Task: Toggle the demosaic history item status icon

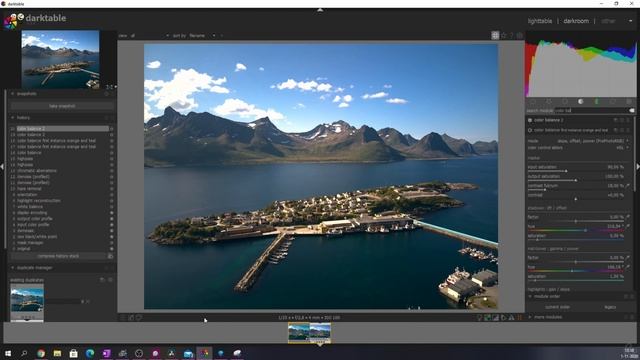Action: coord(111,231)
